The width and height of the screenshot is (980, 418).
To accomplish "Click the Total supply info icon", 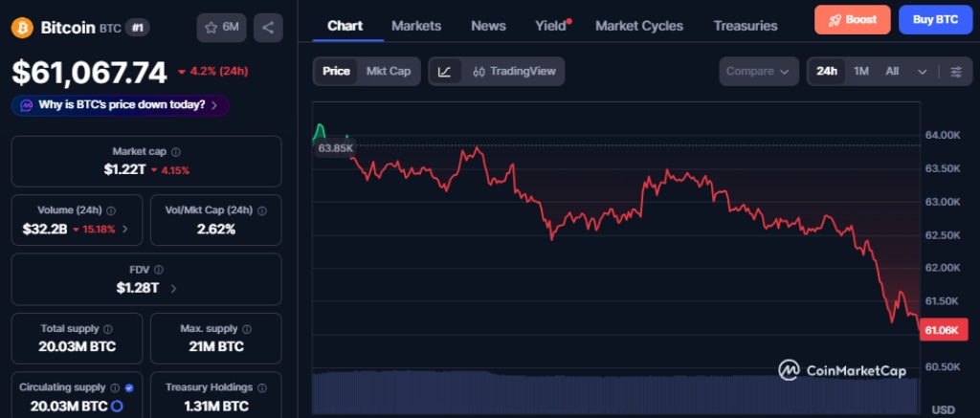I will pos(108,329).
